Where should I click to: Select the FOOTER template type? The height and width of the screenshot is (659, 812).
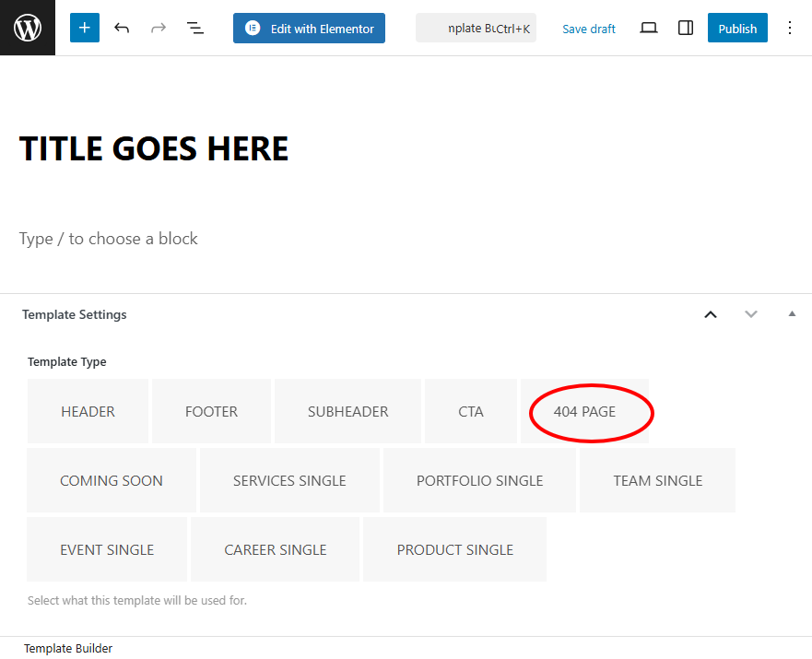211,411
